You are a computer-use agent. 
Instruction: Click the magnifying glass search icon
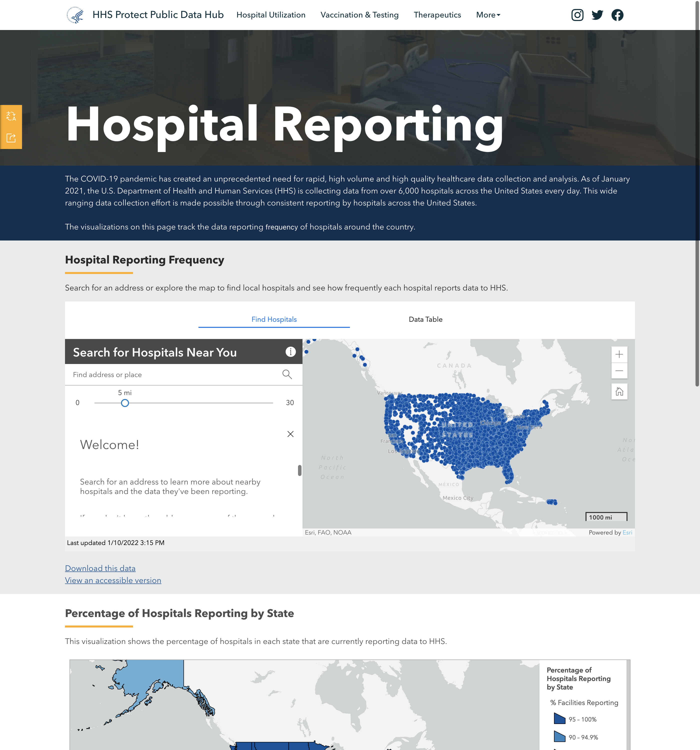(x=287, y=374)
